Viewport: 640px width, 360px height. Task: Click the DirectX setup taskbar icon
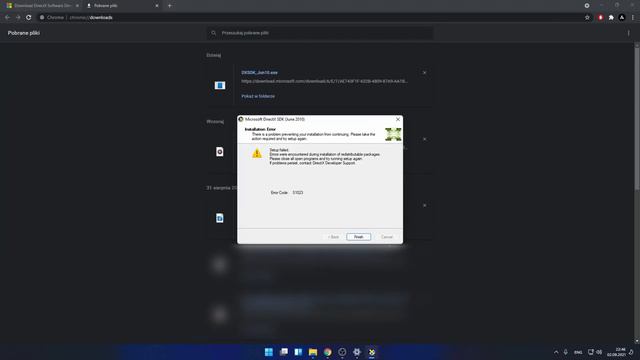tap(371, 352)
